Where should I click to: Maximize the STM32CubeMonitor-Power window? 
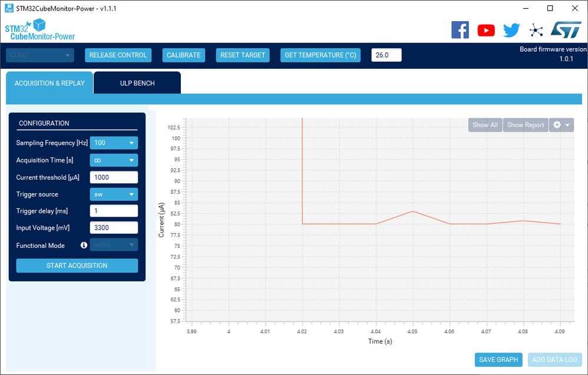tap(550, 8)
